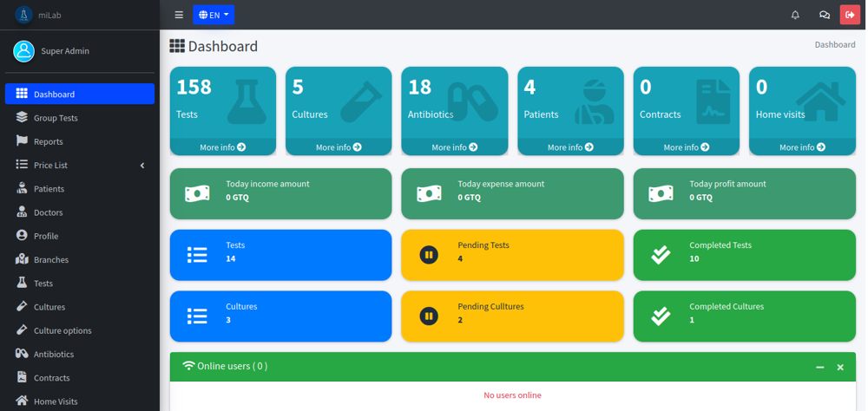Close the Online users panel
This screenshot has height=411, width=868.
point(840,367)
